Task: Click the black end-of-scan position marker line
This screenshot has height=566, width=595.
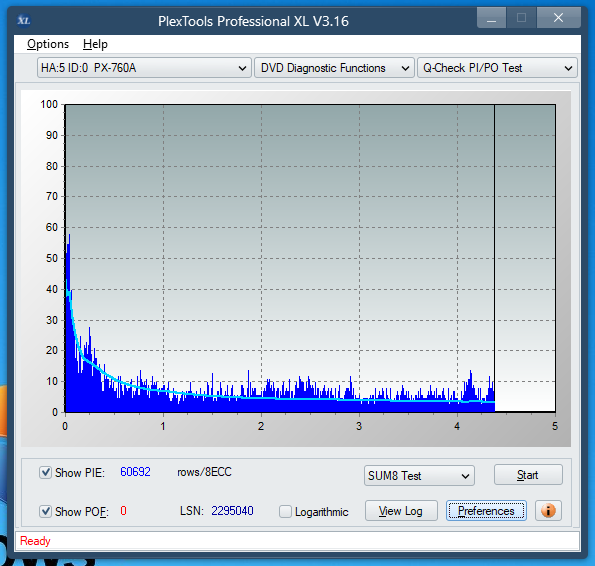Action: pyautogui.click(x=494, y=258)
